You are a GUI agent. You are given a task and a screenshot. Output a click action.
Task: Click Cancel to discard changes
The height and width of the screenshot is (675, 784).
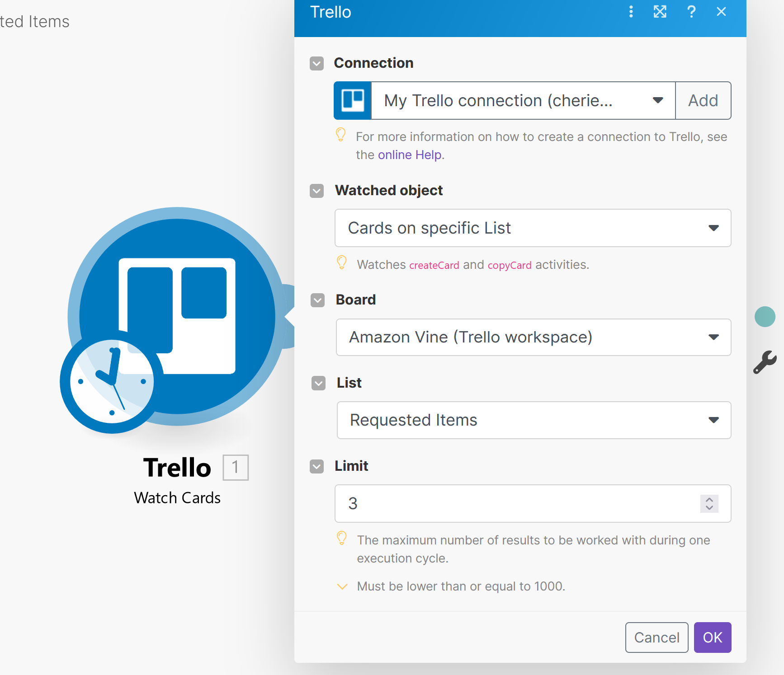pyautogui.click(x=656, y=637)
